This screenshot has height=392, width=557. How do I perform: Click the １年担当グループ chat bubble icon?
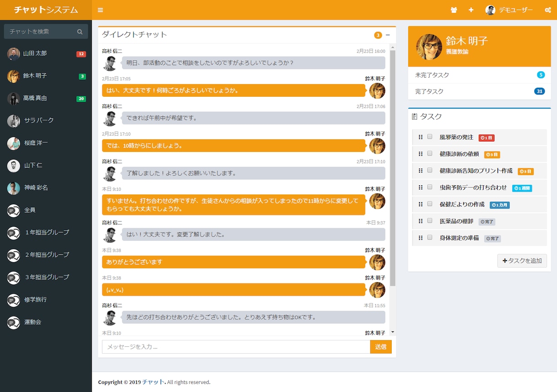[x=14, y=233]
